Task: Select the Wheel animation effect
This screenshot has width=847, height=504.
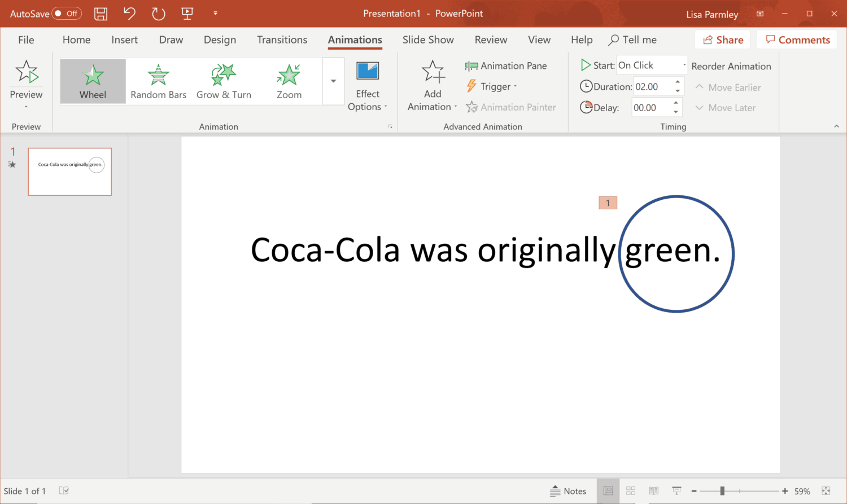Action: click(x=93, y=81)
